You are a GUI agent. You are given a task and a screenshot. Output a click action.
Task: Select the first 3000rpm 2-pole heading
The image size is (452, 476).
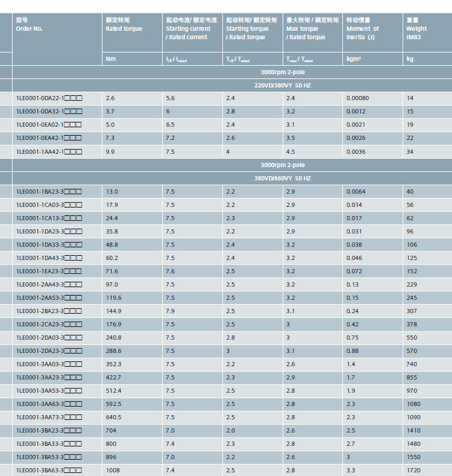click(283, 72)
